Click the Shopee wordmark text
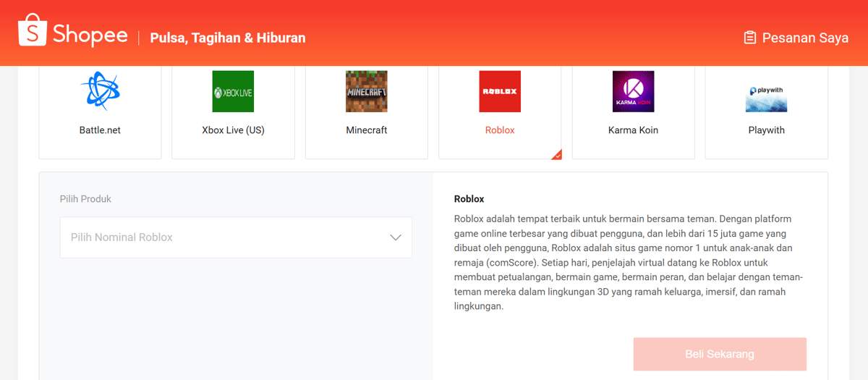Image resolution: width=868 pixels, height=380 pixels. (x=90, y=35)
